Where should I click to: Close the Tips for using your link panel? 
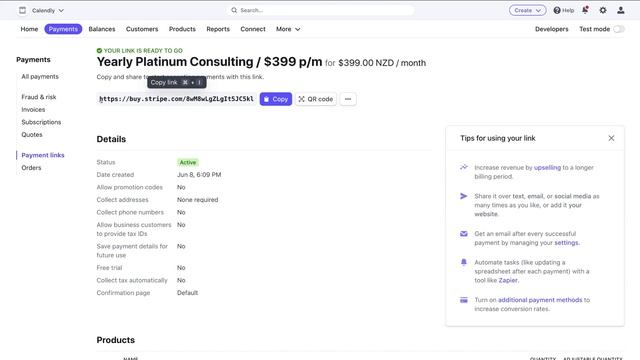pyautogui.click(x=611, y=138)
